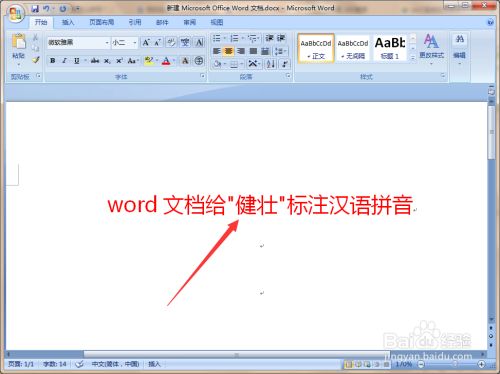Toggle strikethrough formatting

click(95, 61)
